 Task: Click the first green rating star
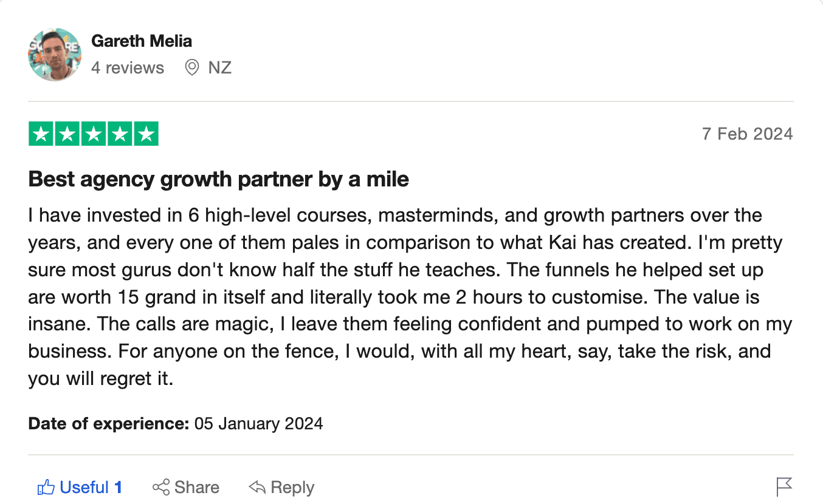tap(41, 134)
